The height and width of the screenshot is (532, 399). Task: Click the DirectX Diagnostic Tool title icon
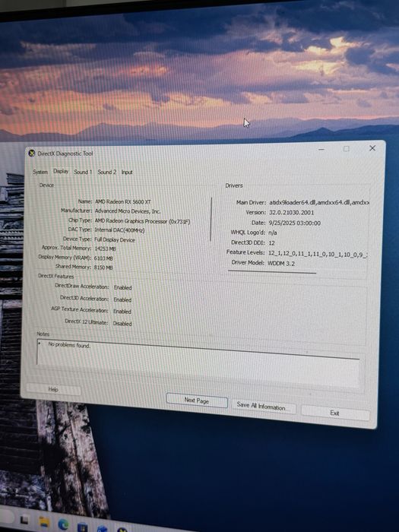coord(32,154)
